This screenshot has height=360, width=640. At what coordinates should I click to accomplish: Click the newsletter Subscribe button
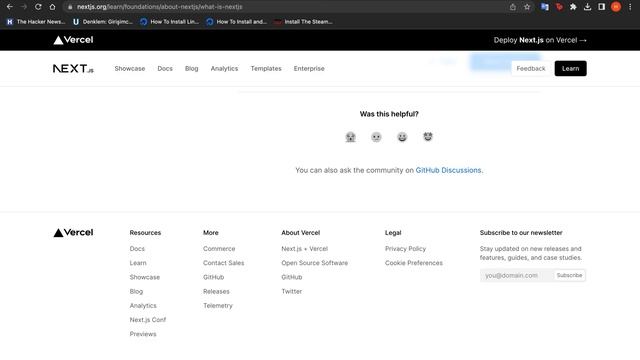pyautogui.click(x=569, y=276)
